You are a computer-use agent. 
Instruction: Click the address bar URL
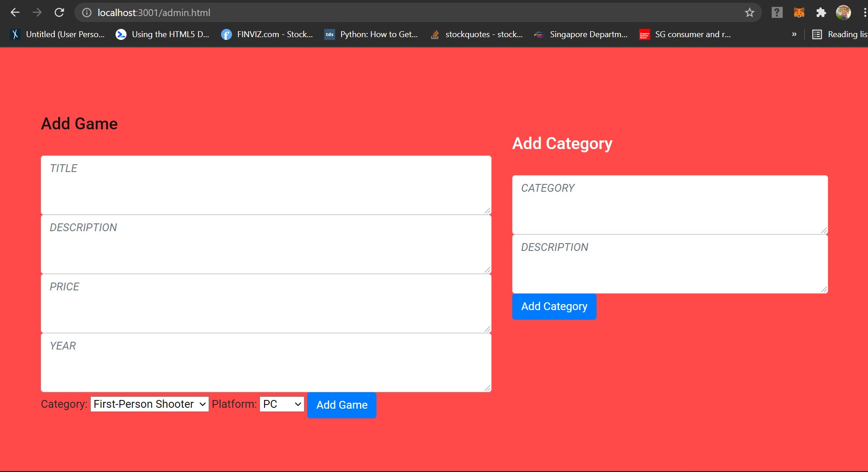click(154, 13)
